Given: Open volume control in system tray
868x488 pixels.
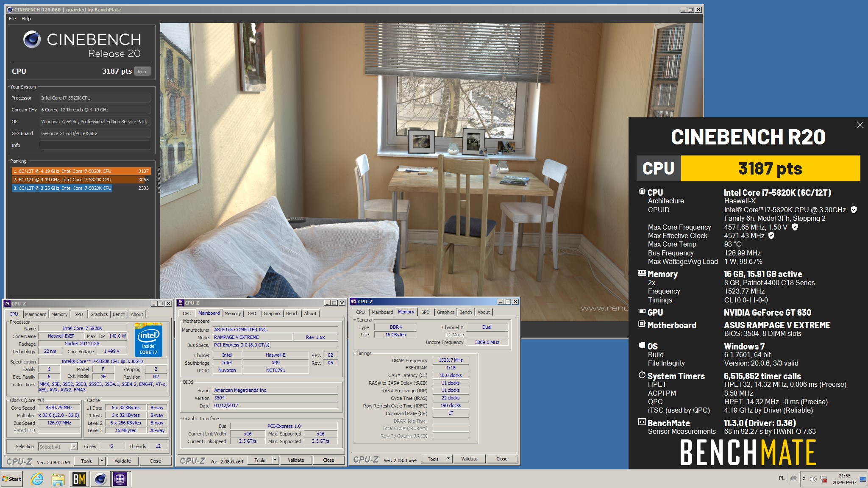Looking at the screenshot, I should pos(813,479).
